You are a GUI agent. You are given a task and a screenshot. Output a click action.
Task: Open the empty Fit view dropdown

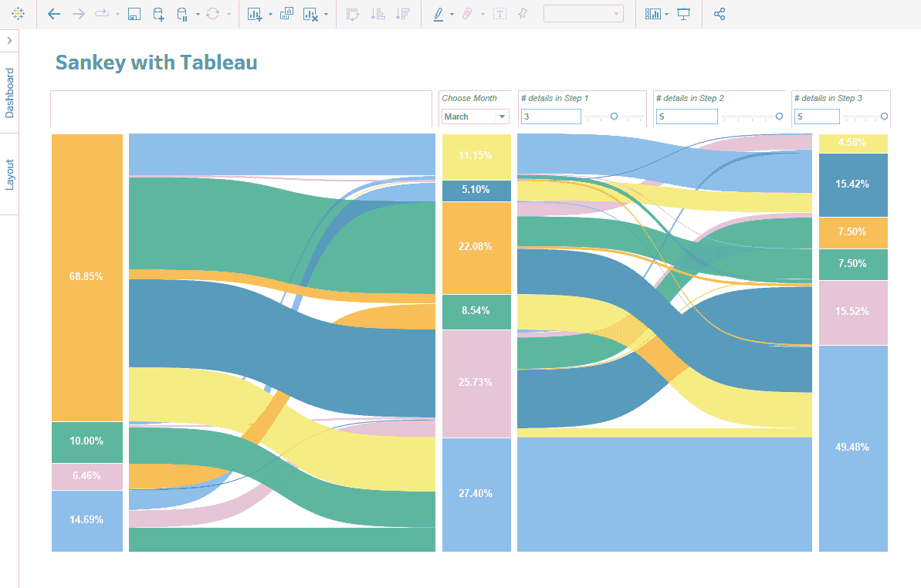click(584, 14)
